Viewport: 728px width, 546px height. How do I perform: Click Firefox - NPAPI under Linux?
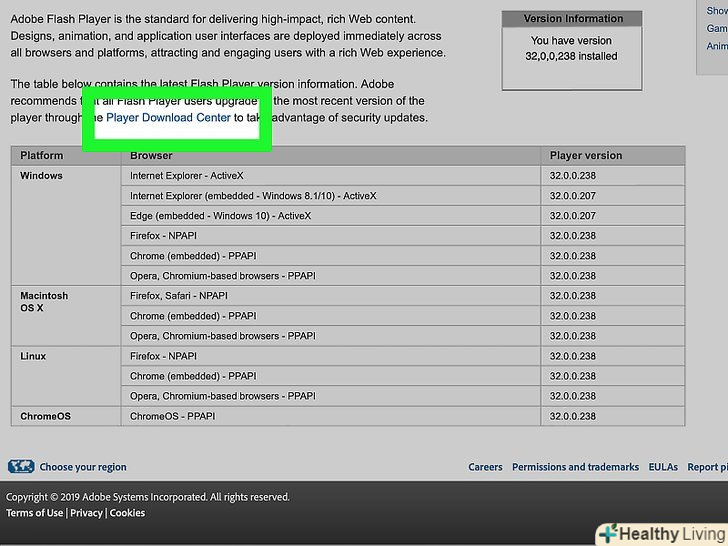[331, 356]
